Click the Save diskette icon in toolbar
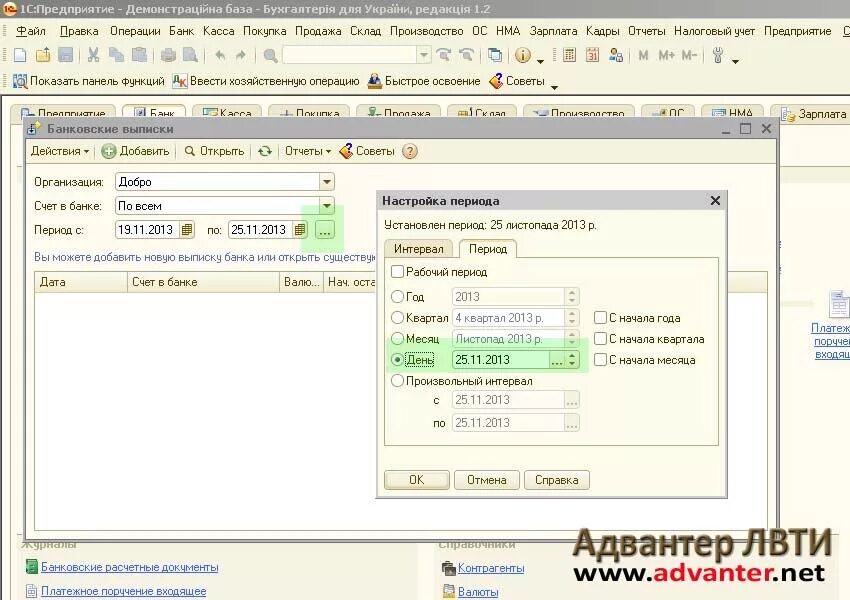The height and width of the screenshot is (600, 850). 66,55
